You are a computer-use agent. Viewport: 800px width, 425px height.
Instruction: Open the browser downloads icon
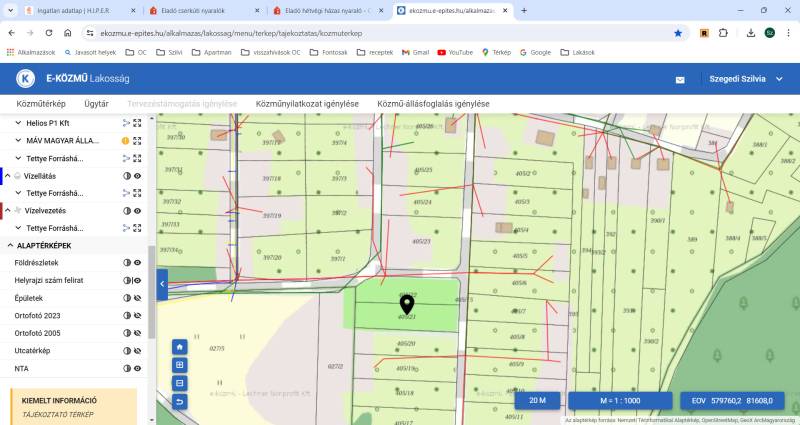click(x=751, y=33)
